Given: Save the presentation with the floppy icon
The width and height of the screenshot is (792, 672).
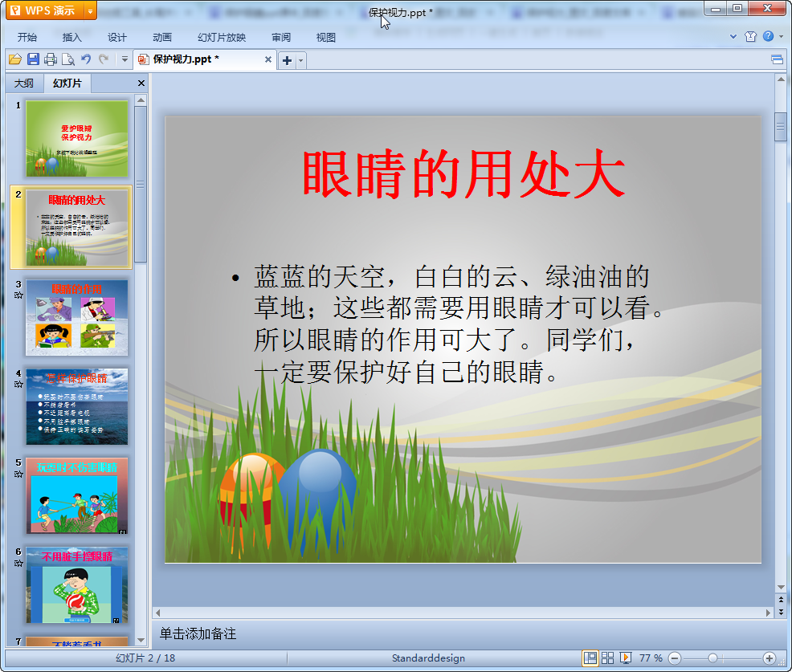Looking at the screenshot, I should (34, 59).
